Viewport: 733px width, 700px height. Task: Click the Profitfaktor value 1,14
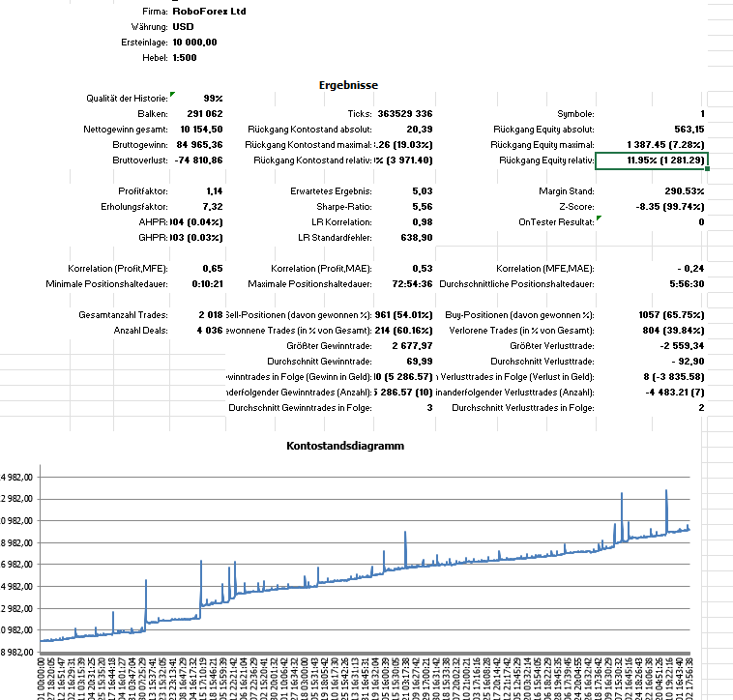[214, 191]
